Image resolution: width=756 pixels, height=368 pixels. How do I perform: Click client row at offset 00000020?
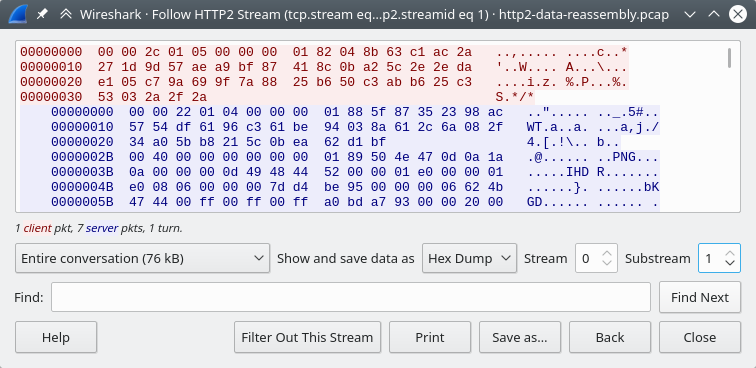[x=324, y=82]
